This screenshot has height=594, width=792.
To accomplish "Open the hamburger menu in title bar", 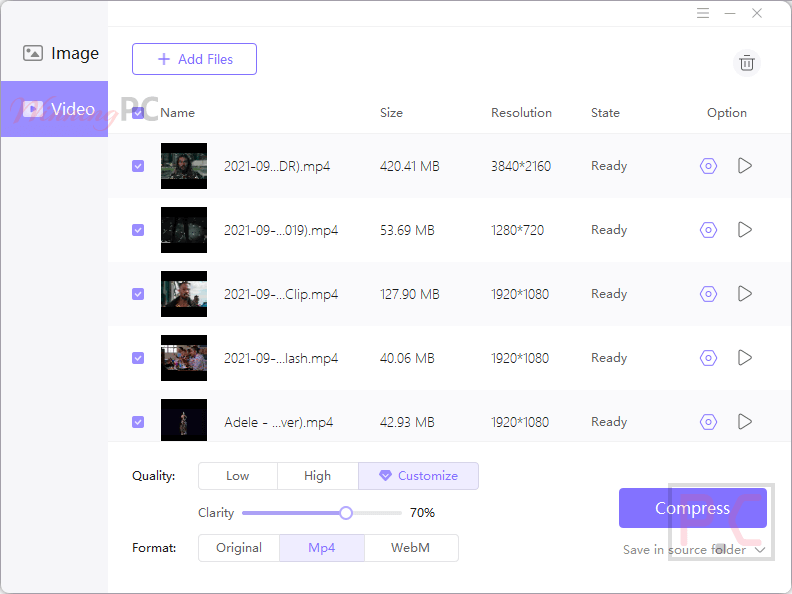I will (703, 13).
